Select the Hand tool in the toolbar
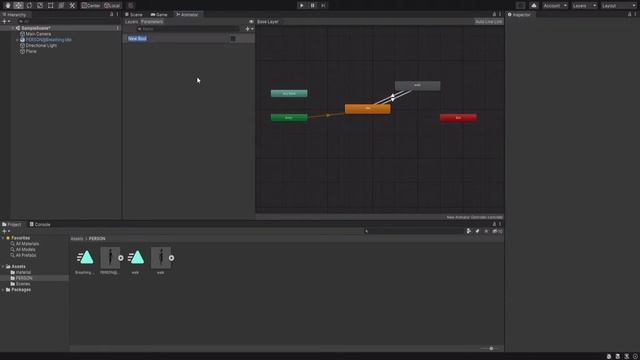 tap(8, 5)
